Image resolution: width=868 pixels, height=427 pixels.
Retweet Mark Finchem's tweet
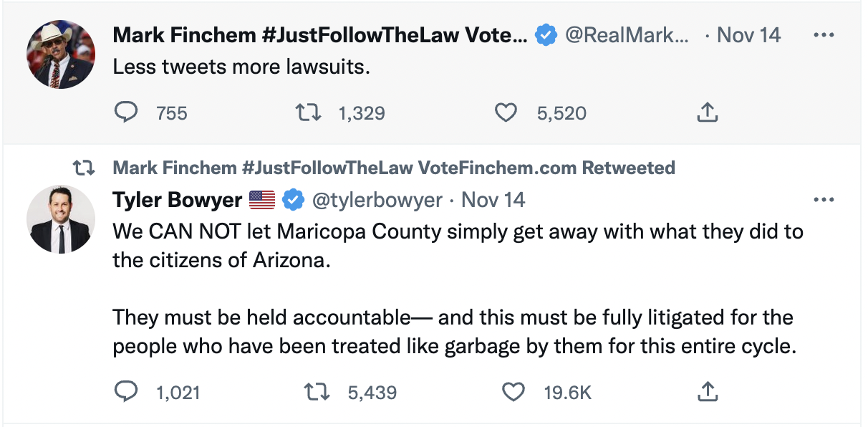click(309, 112)
